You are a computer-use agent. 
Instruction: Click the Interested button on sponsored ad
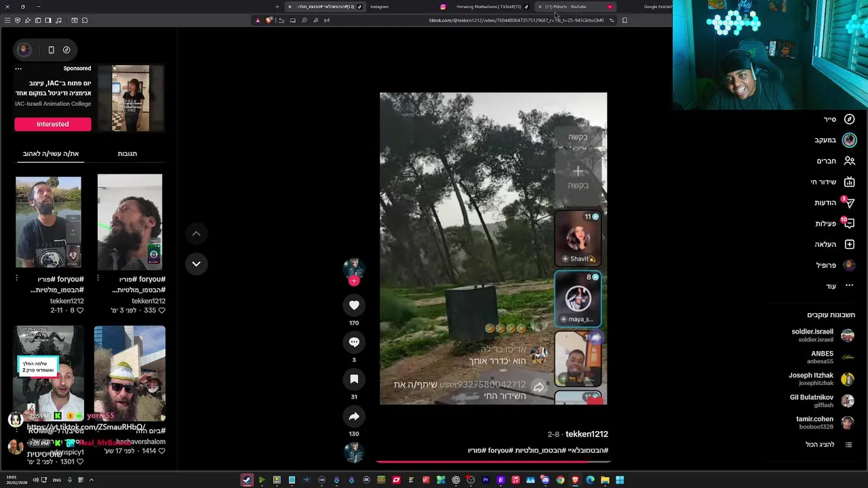[53, 124]
